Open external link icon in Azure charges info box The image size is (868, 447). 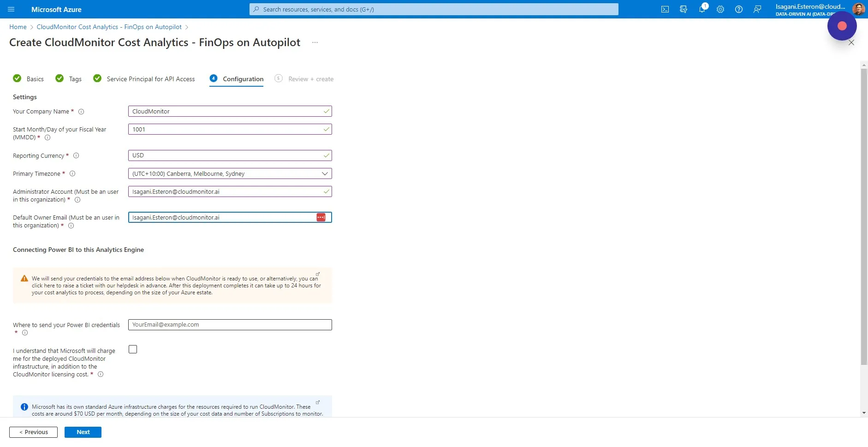[x=318, y=402]
